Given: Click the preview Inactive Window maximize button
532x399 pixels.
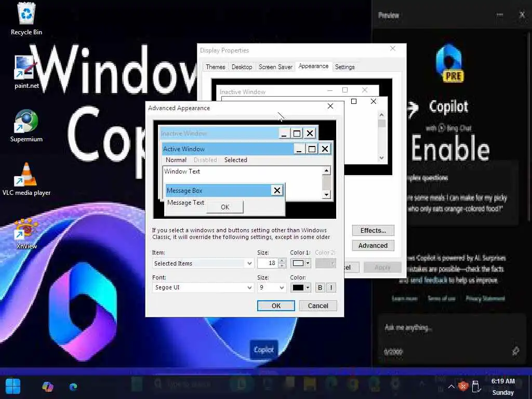Looking at the screenshot, I should (x=297, y=134).
